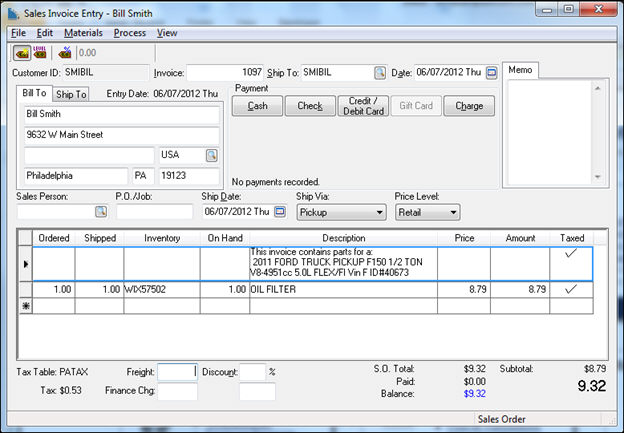This screenshot has height=433, width=624.
Task: Click the PA state field
Action: [x=143, y=176]
